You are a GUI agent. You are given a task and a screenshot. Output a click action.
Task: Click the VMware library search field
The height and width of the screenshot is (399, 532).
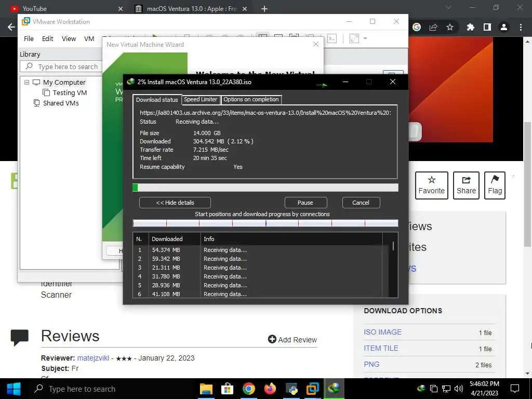(61, 66)
